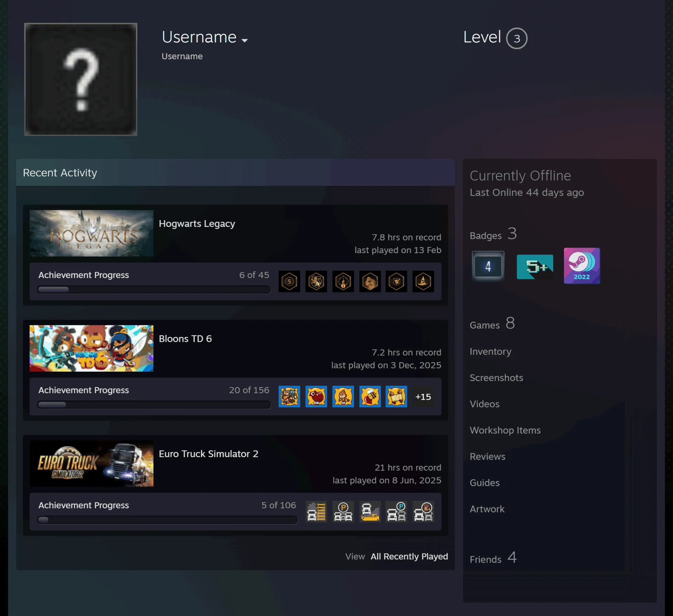Click the Euro Truck Simulator 2 title
Image resolution: width=673 pixels, height=616 pixels.
[x=209, y=454]
